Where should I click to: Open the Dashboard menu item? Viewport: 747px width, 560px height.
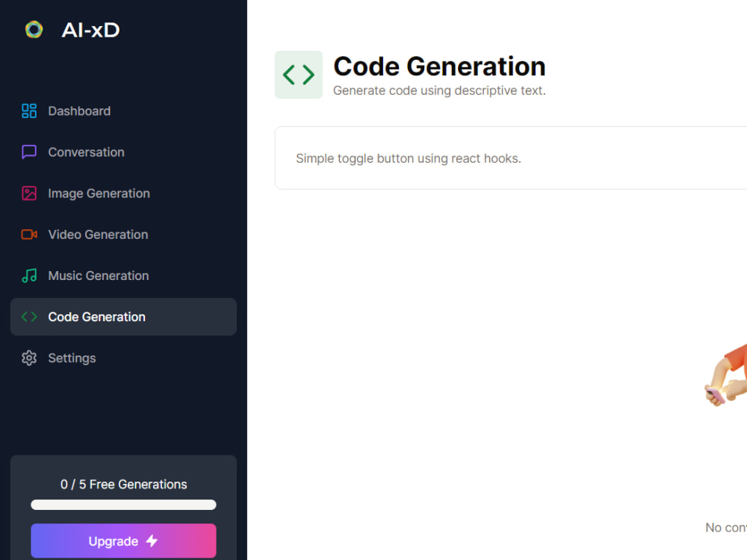(x=123, y=111)
